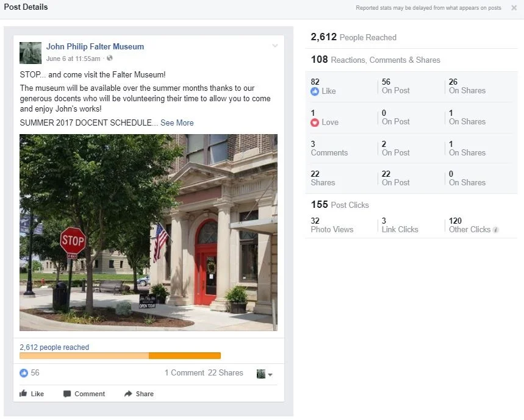524x420 pixels.
Task: Click the organic reach light orange bar
Action: [84, 356]
